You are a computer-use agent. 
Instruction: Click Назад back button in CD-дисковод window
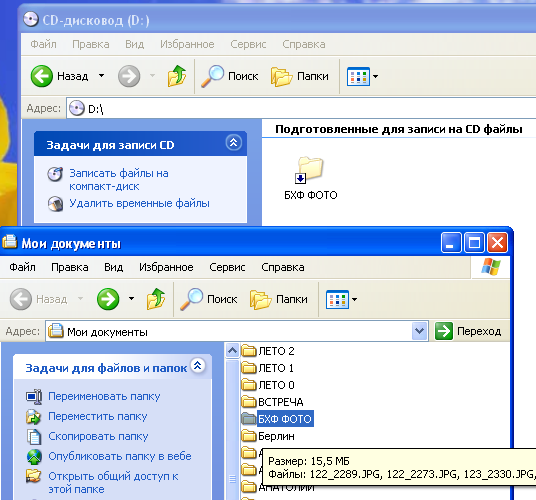(x=59, y=76)
